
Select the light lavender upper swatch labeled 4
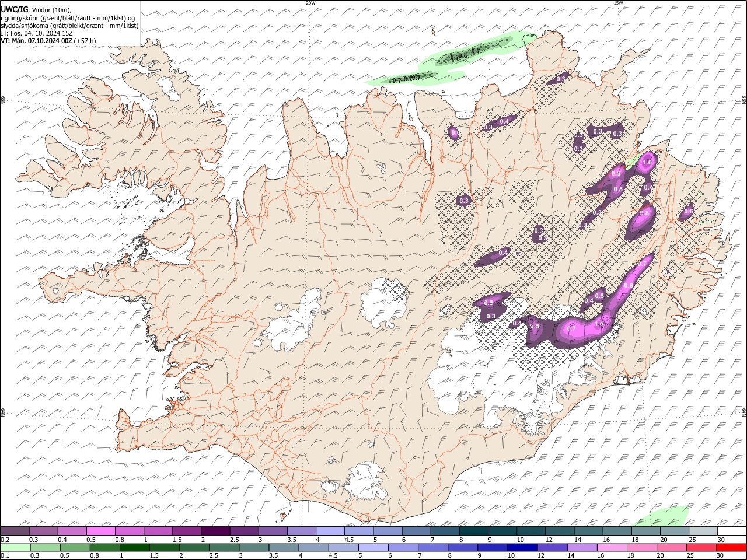tap(330, 531)
